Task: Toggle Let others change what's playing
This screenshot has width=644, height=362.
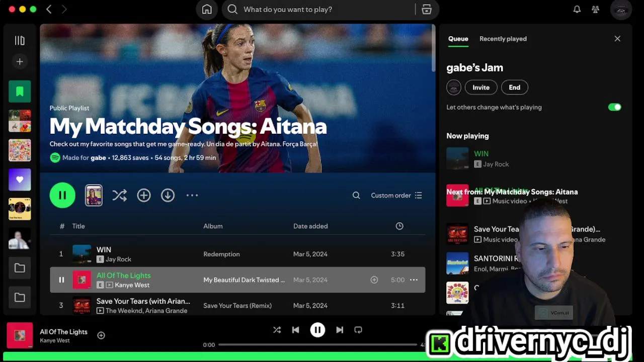Action: pyautogui.click(x=615, y=107)
